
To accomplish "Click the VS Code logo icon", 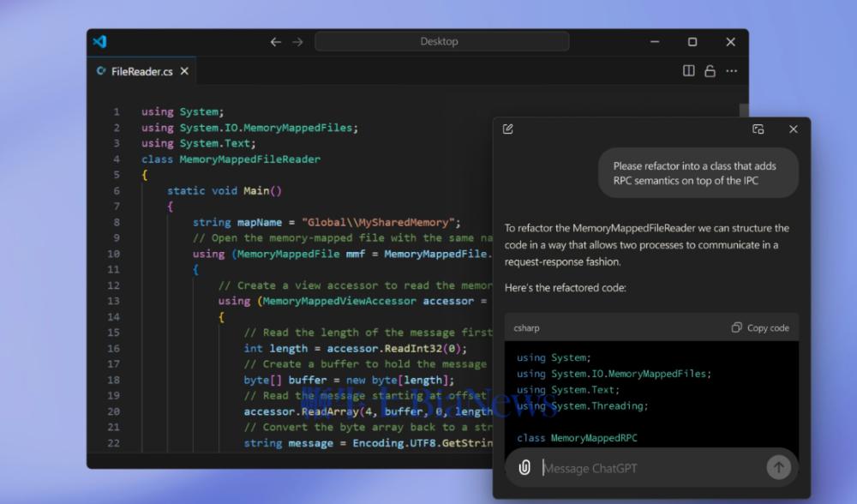I will [x=99, y=41].
